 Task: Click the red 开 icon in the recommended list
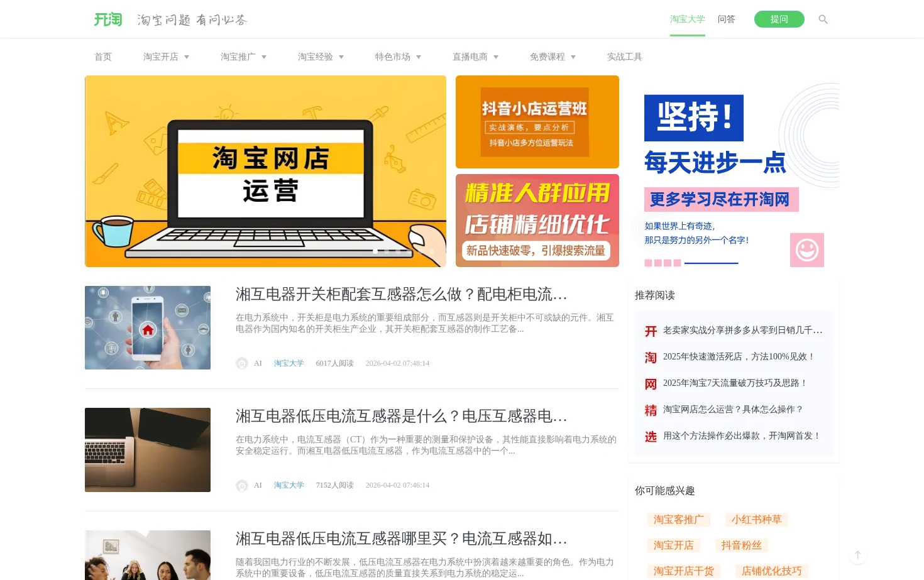coord(651,331)
